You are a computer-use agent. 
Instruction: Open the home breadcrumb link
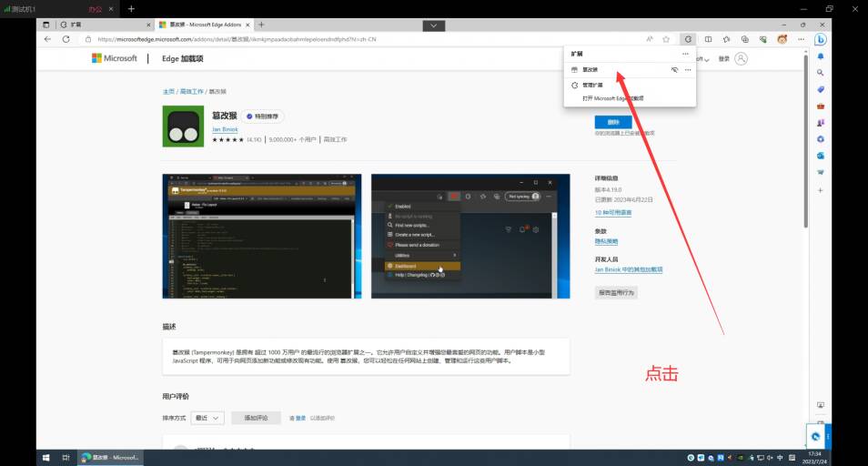[168, 91]
